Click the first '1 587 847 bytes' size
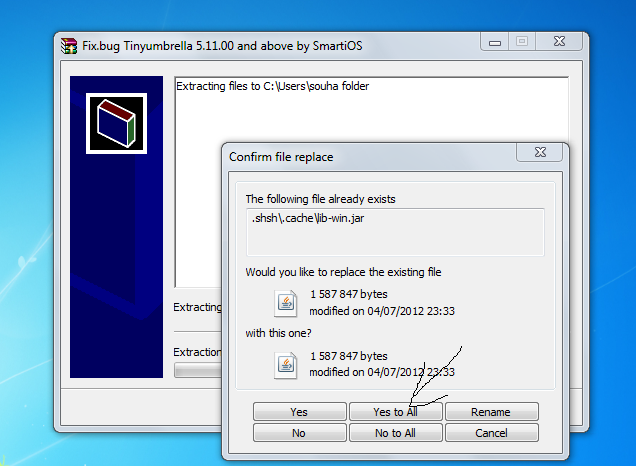 (x=349, y=294)
